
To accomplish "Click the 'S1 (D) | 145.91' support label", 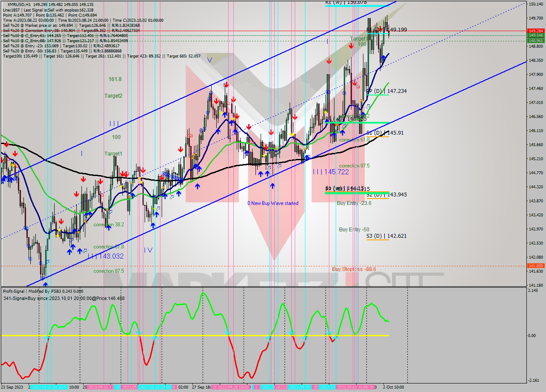I will pos(385,133).
